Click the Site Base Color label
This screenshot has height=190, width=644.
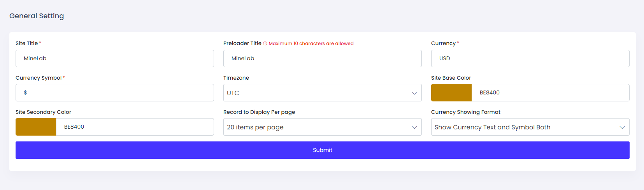coord(451,78)
